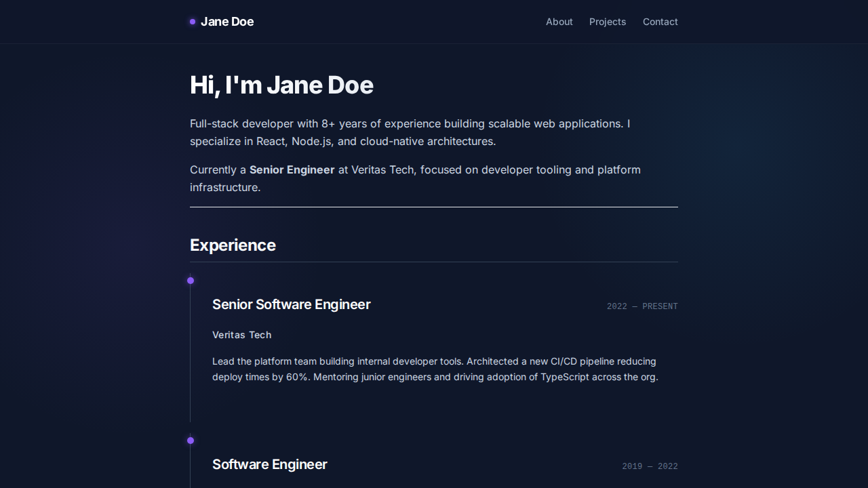
Task: Select the "Hi, I'm Jane Doe" heading
Action: click(x=281, y=85)
